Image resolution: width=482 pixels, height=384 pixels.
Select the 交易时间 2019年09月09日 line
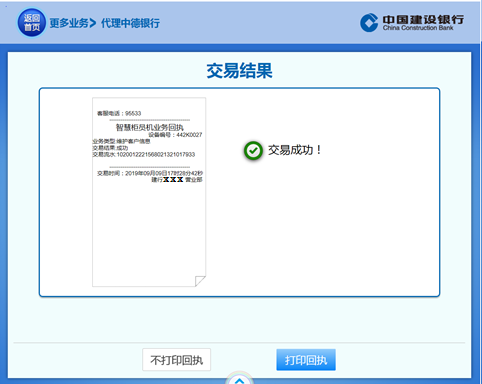[150, 173]
